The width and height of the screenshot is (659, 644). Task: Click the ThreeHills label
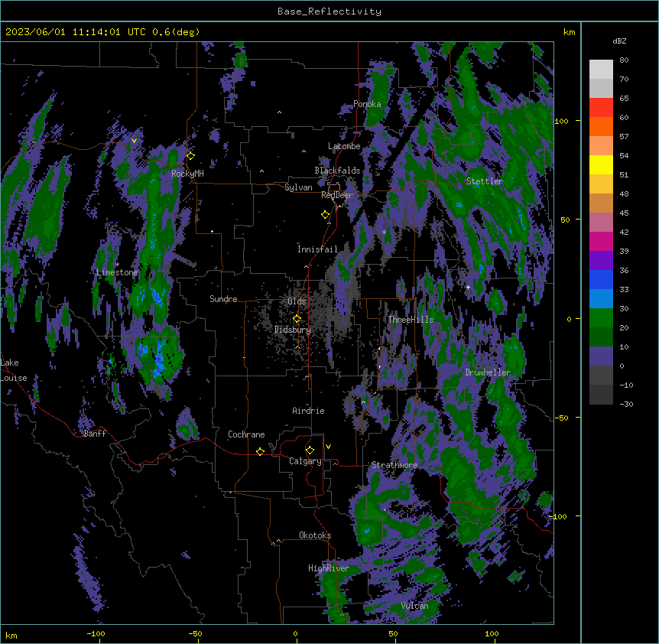[411, 320]
